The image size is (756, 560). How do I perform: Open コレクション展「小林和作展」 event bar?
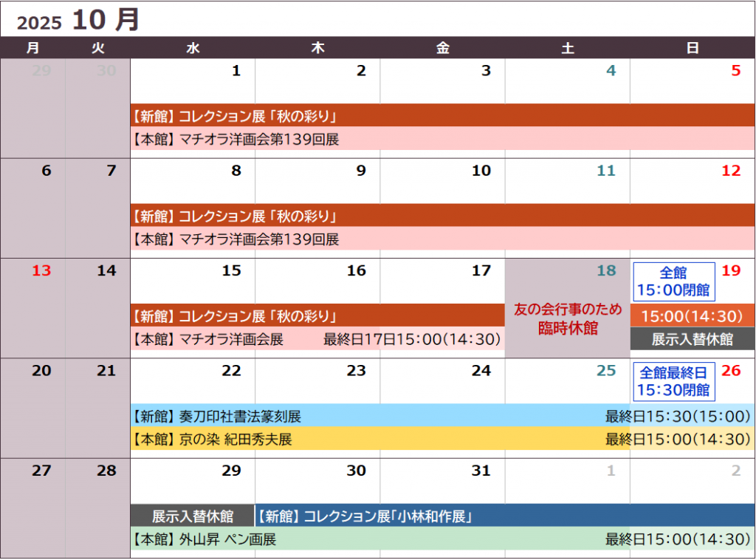point(505,516)
